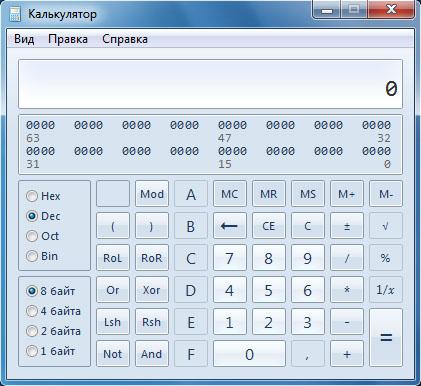Click the hex digit C key between RoR and 7
Screen dimensions: 421x386
click(191, 258)
